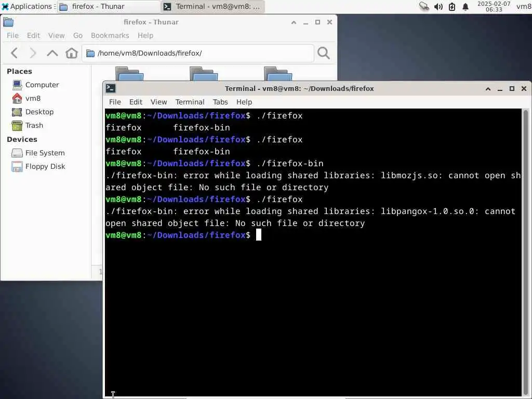
Task: Open parent folder in Thunar
Action: click(x=52, y=53)
